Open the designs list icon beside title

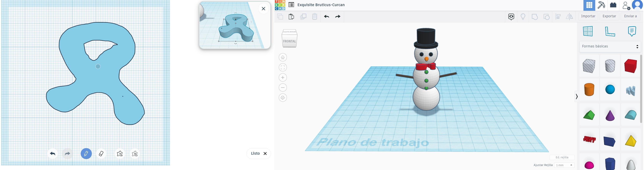291,5
